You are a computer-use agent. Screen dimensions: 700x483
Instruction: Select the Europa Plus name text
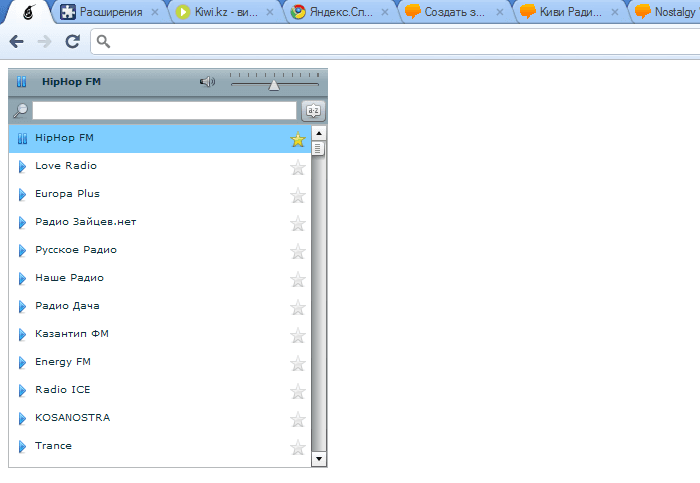67,194
